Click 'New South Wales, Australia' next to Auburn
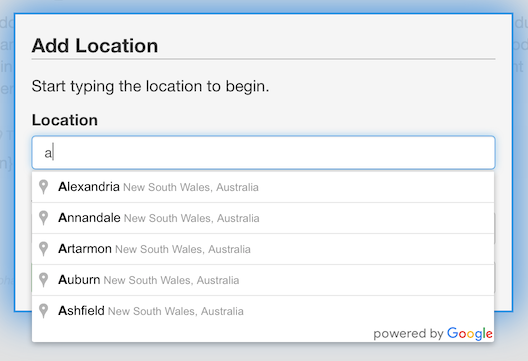The width and height of the screenshot is (528, 361). 171,280
